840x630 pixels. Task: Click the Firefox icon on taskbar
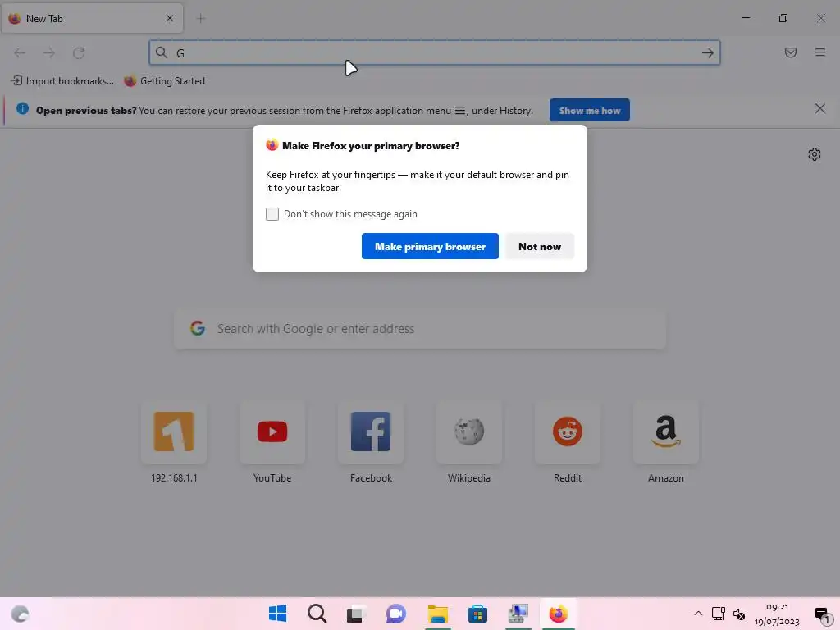point(558,614)
